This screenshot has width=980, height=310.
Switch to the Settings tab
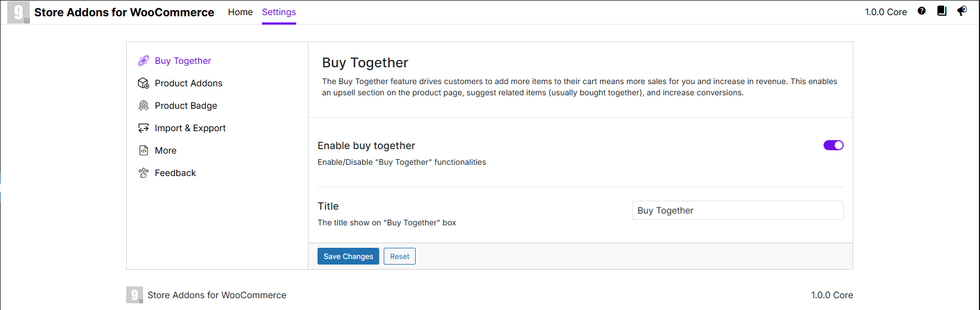click(279, 12)
